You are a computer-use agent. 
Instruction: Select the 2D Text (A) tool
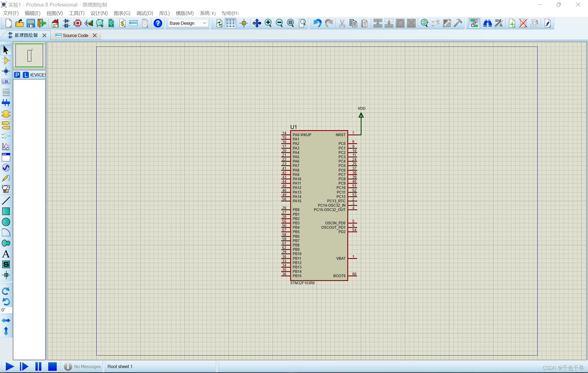pyautogui.click(x=6, y=254)
